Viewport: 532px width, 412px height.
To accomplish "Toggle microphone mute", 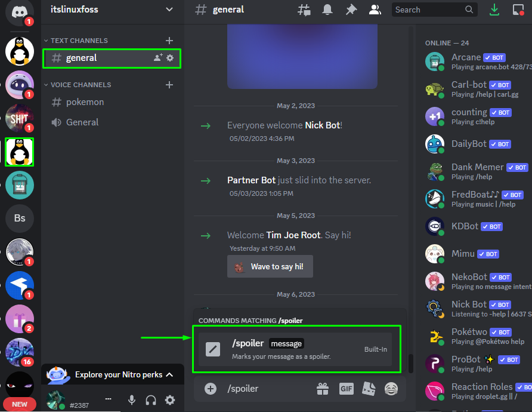I will (x=132, y=400).
